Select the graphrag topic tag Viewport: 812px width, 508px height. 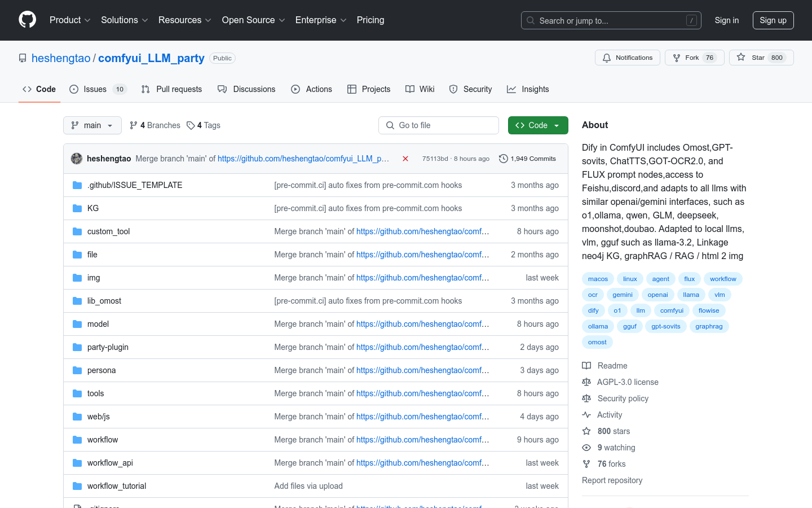tap(709, 326)
